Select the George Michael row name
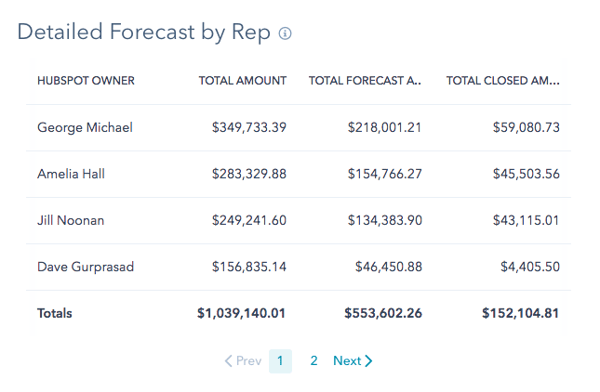 [x=85, y=127]
